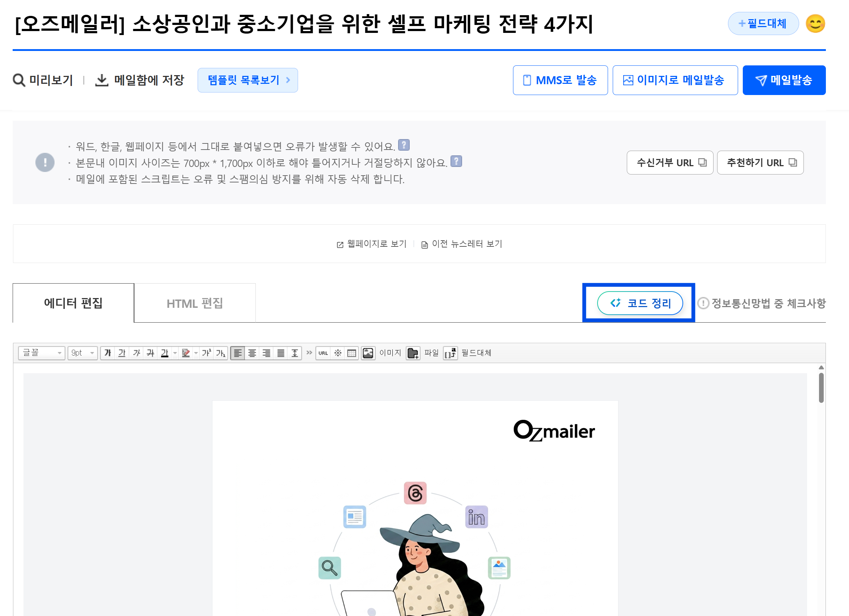Click the bracket icon for toolbar 필드대체

click(x=450, y=353)
